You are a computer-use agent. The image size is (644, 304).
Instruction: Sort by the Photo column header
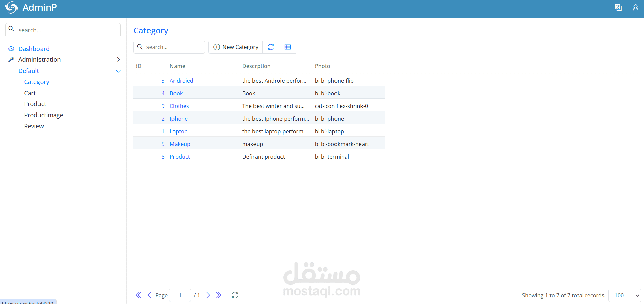(x=322, y=66)
